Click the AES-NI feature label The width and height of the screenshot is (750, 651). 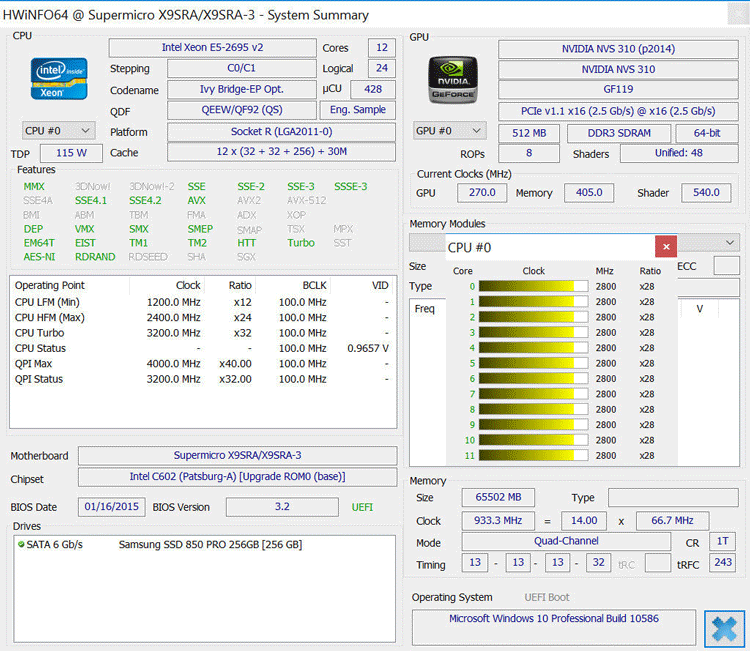pyautogui.click(x=39, y=257)
